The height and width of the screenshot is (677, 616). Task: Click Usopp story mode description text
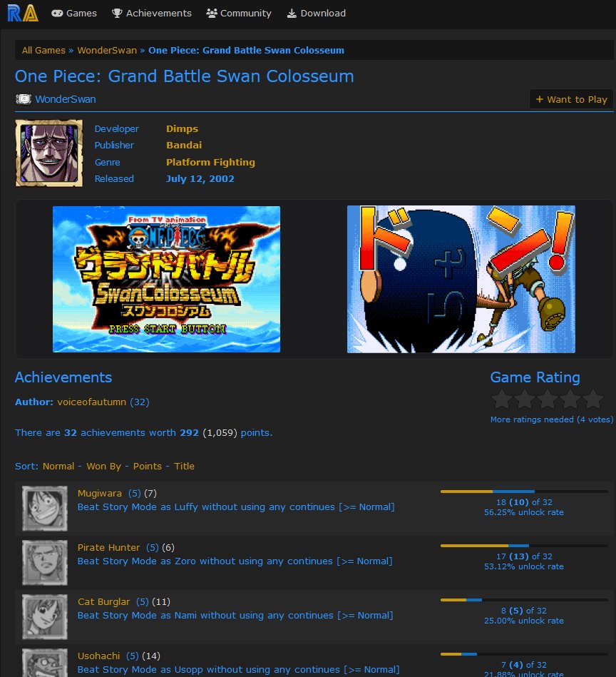239,670
